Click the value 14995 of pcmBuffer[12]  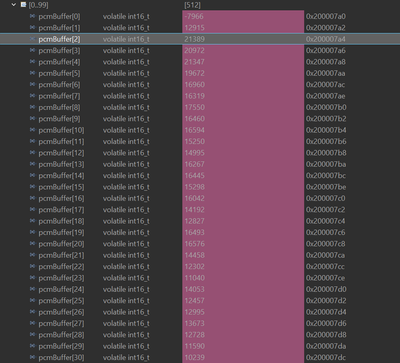(x=195, y=153)
